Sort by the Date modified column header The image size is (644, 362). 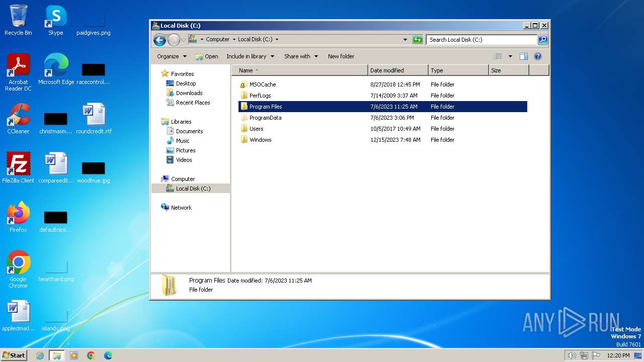click(398, 70)
